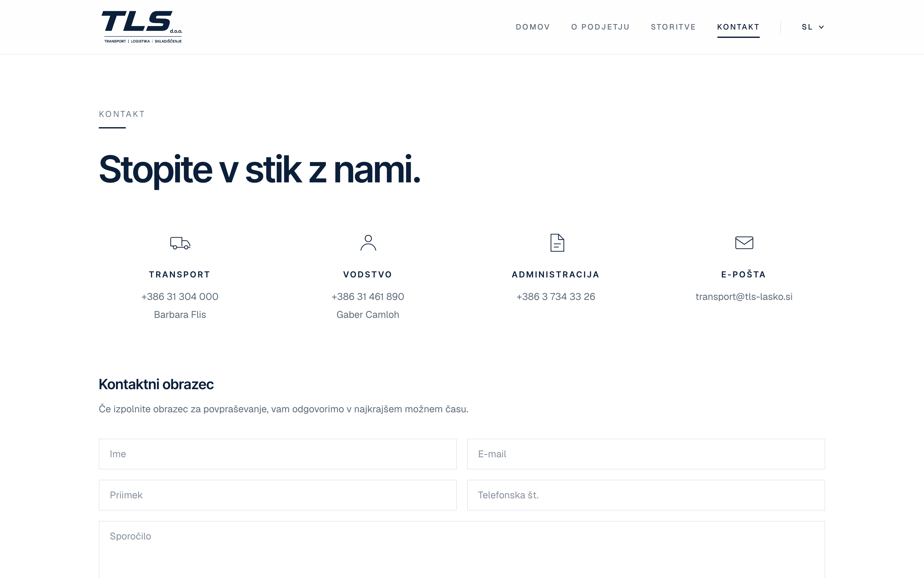Select the Kontakt menu item
This screenshot has width=924, height=578.
point(738,27)
